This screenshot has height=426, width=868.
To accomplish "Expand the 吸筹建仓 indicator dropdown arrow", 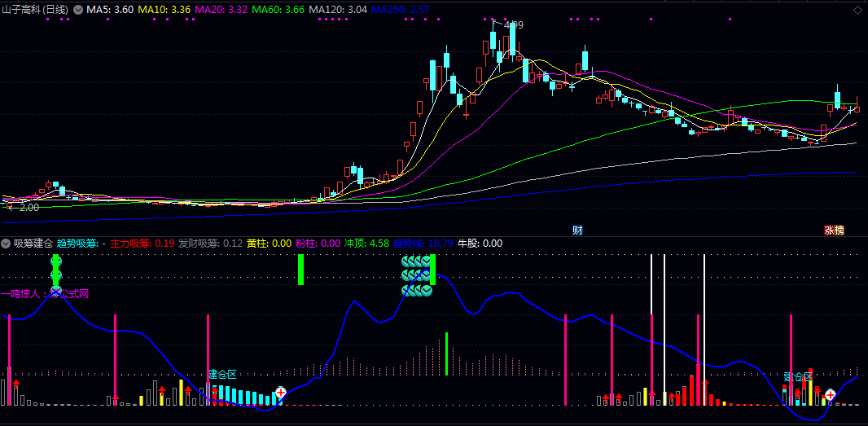I will click(6, 243).
